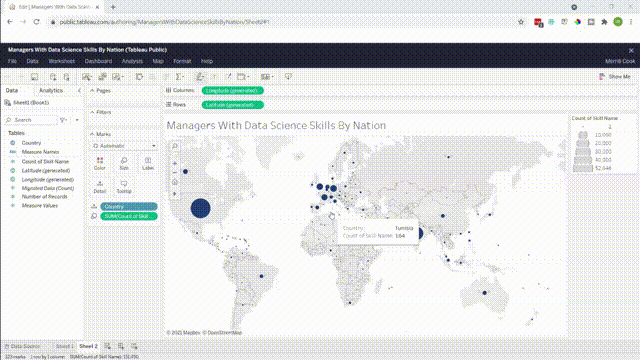Switch to the Sheet 1 tab

coord(64,346)
